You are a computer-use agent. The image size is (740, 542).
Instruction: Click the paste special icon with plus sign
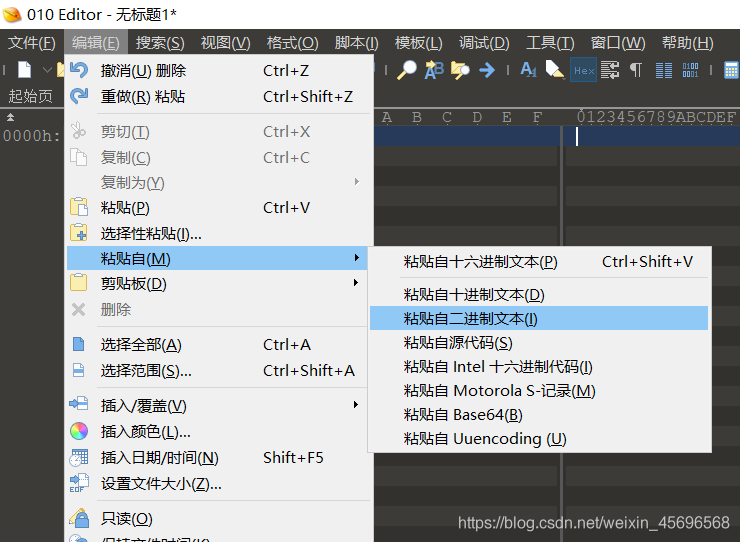(x=79, y=233)
